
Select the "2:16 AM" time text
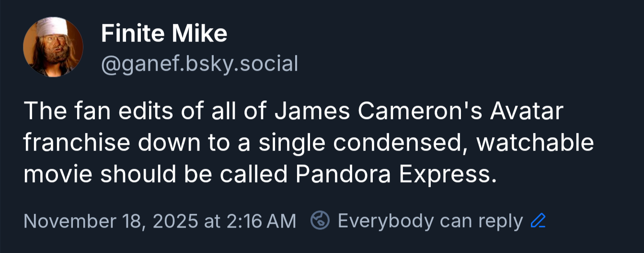point(261,221)
